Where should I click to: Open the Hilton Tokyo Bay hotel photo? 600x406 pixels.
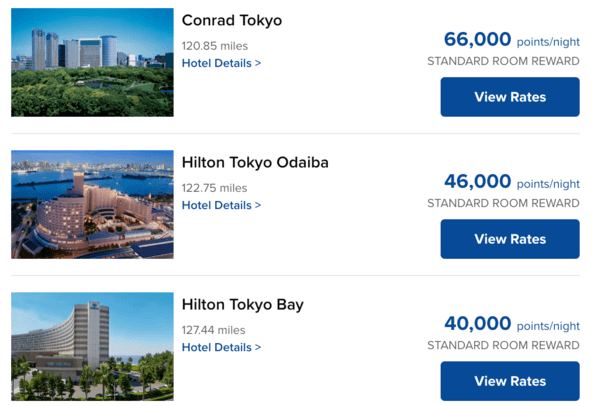92,347
